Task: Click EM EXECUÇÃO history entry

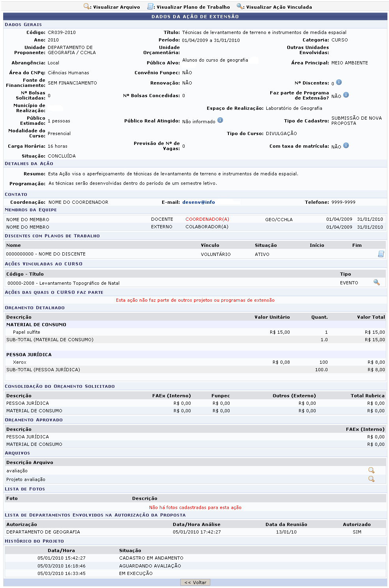Action: pyautogui.click(x=136, y=573)
